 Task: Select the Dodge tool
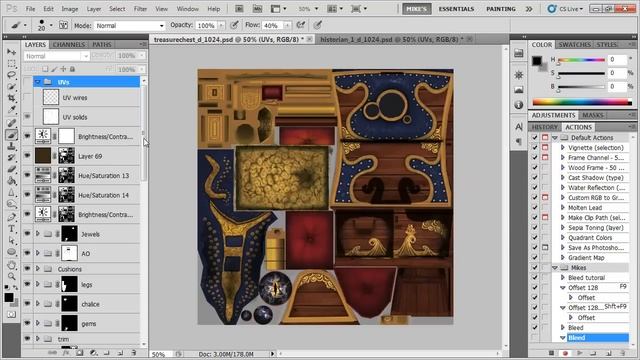[11, 204]
